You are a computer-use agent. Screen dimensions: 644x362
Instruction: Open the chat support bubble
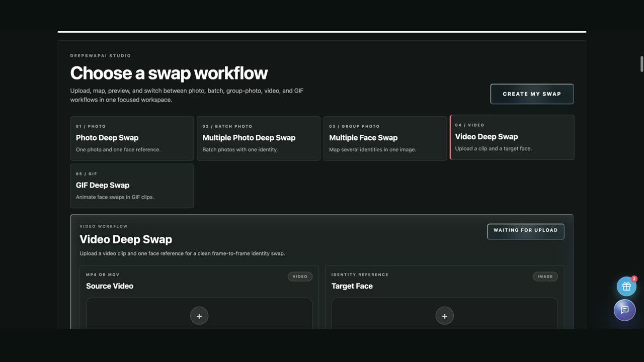coord(624,310)
